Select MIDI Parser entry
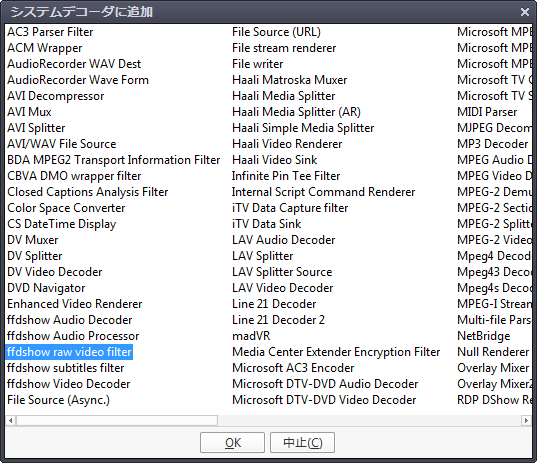This screenshot has height=463, width=537. [487, 112]
